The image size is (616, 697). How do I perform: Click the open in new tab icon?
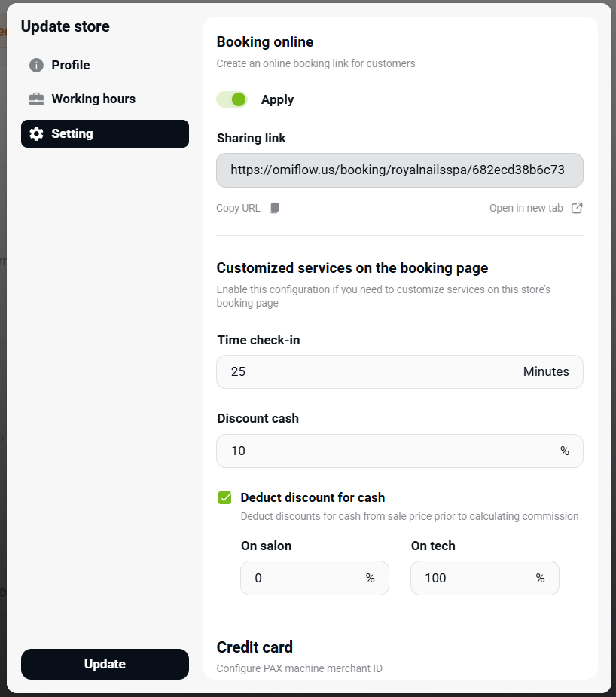click(577, 208)
